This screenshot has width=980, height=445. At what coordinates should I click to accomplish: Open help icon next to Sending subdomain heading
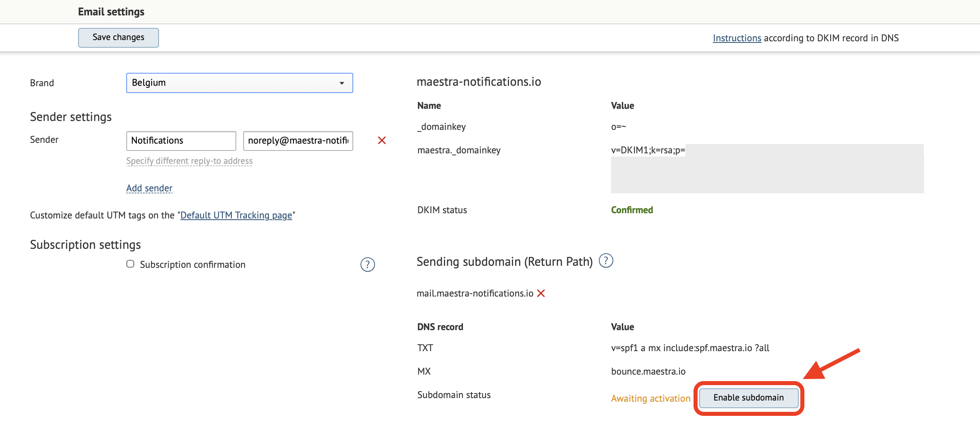606,261
